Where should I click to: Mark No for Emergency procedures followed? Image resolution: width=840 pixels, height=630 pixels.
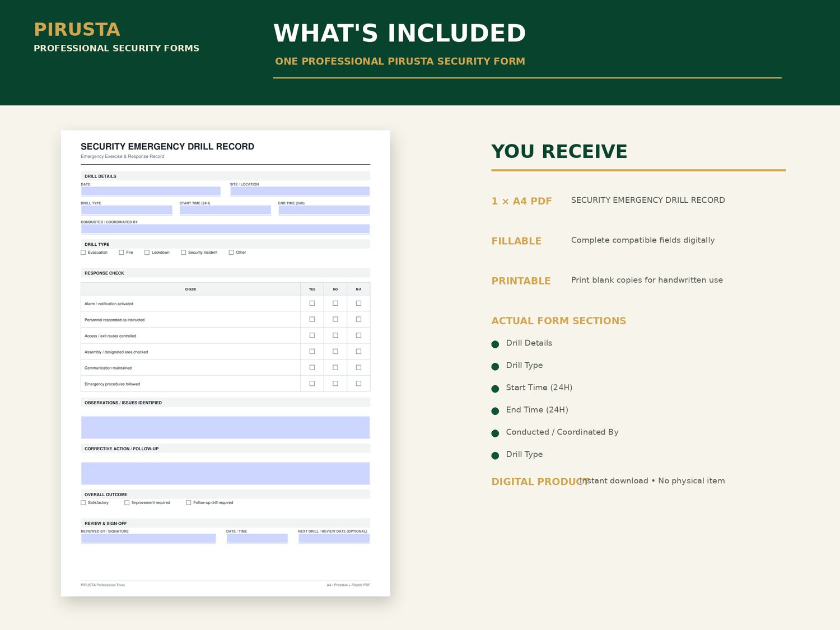pos(335,384)
